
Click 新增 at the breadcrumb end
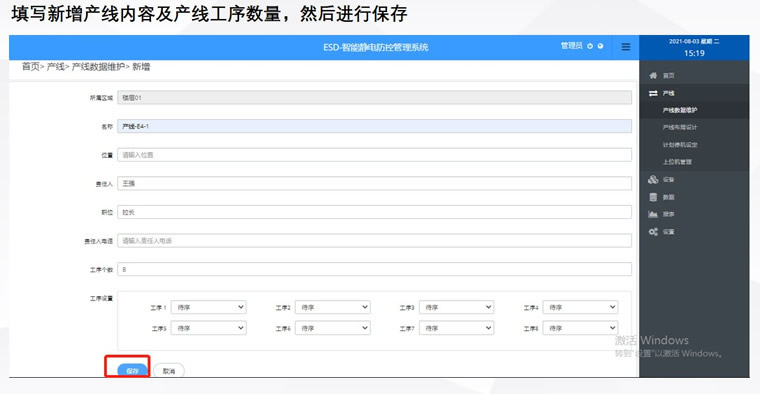point(141,67)
